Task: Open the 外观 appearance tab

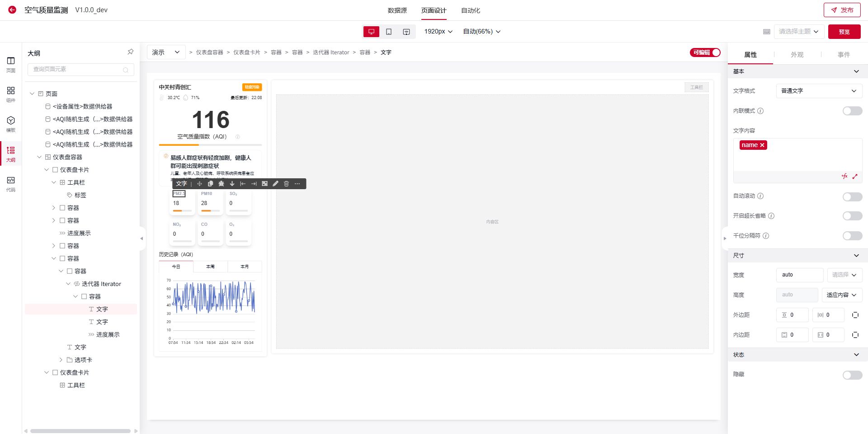Action: click(x=797, y=54)
